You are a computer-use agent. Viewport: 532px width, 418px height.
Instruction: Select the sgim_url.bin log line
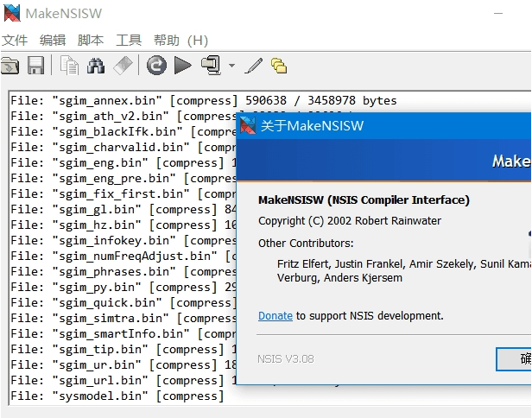tap(123, 381)
